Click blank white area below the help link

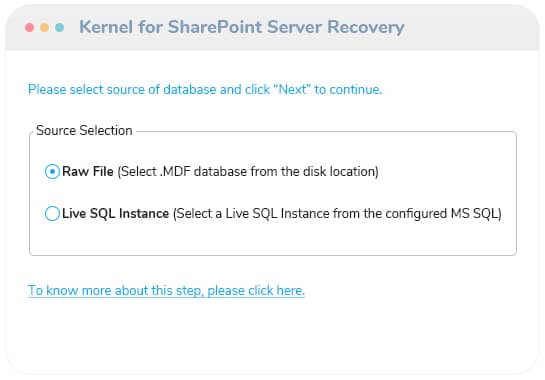pos(273,334)
